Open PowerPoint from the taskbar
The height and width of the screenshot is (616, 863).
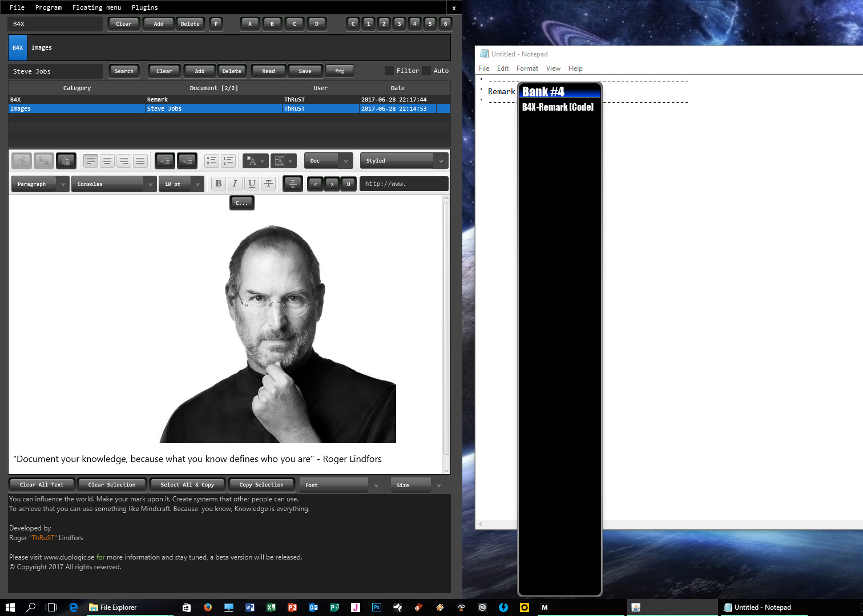(x=292, y=607)
